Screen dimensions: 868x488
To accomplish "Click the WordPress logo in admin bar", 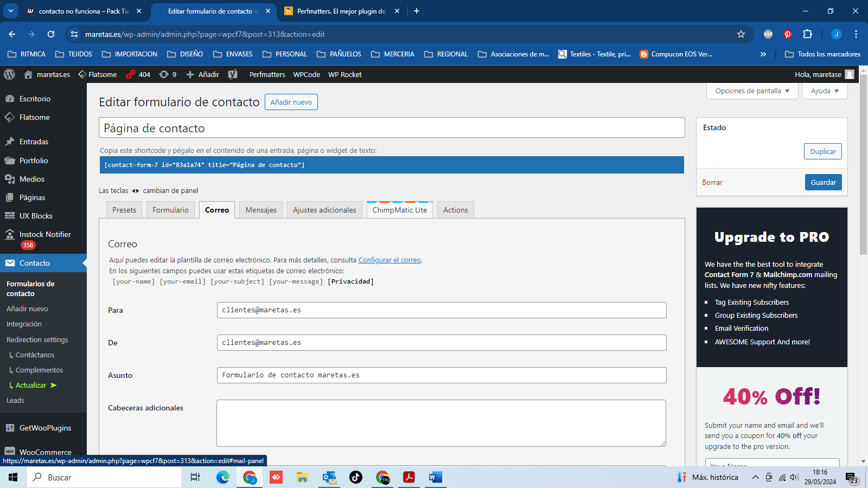I will (9, 74).
